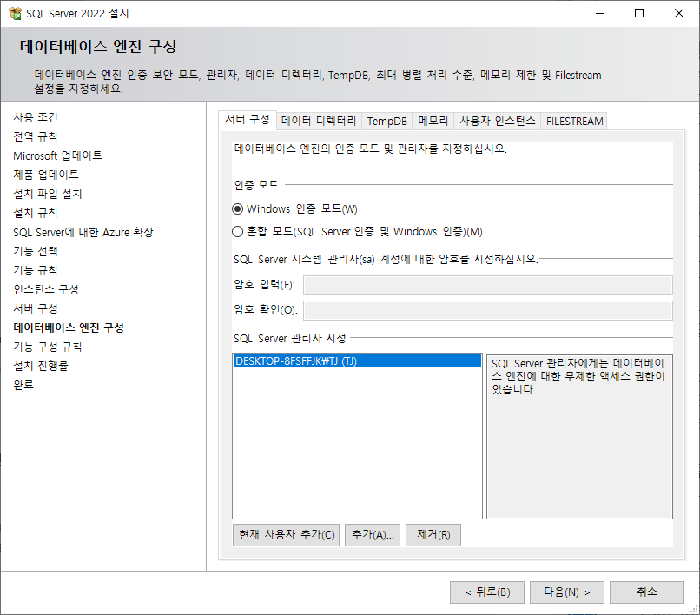The width and height of the screenshot is (700, 615).
Task: Select the 서버 구성 tab
Action: [248, 120]
